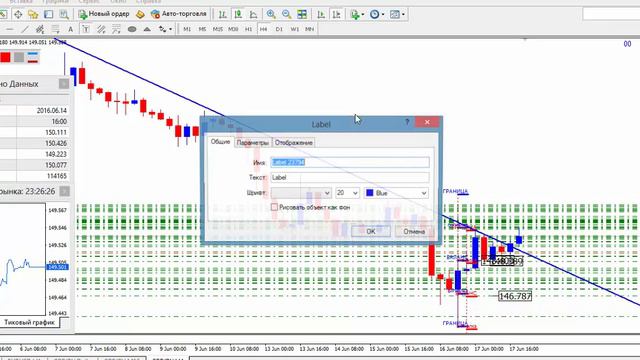Open the Data Window crosshair icon
640x360 pixels.
tap(18, 14)
